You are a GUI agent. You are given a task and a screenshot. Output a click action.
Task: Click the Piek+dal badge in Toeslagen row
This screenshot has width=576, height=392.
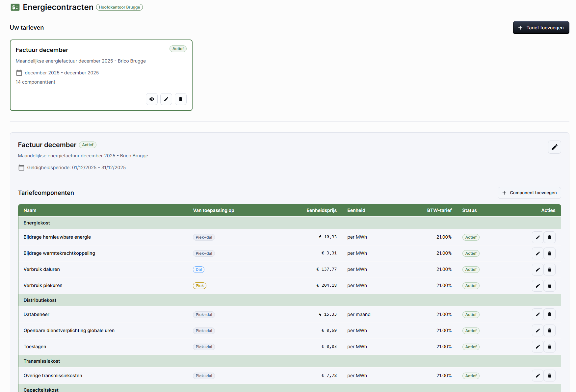pyautogui.click(x=204, y=347)
